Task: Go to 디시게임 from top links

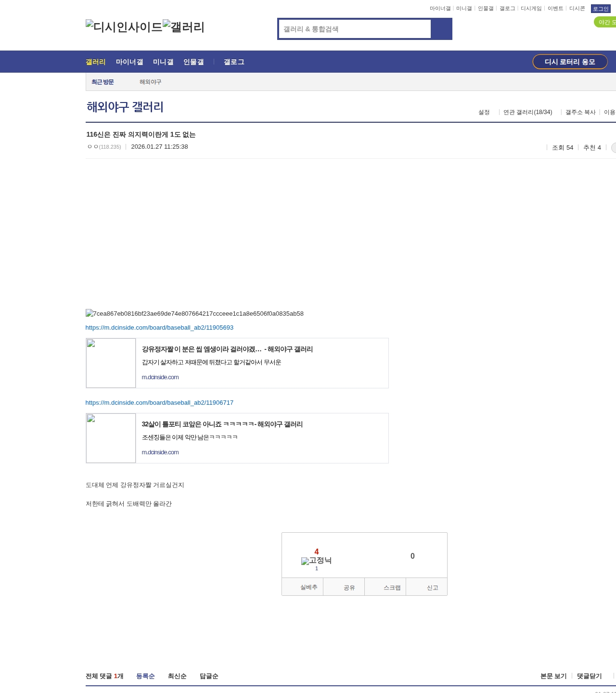Action: point(531,9)
